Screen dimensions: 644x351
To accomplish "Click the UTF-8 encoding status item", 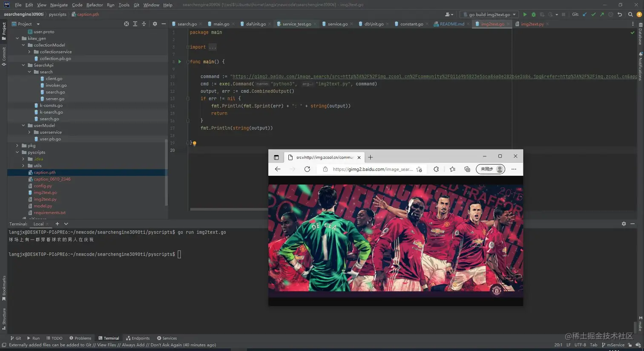I will tap(580, 345).
